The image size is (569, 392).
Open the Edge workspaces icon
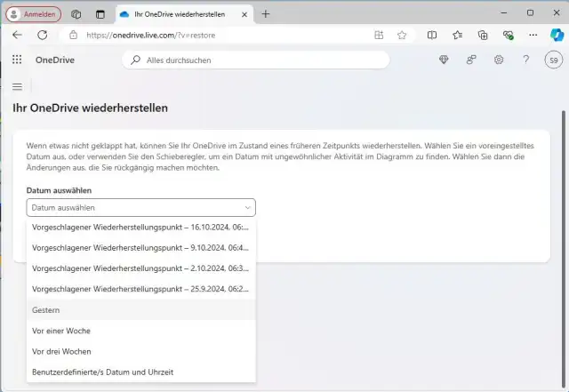coord(76,14)
